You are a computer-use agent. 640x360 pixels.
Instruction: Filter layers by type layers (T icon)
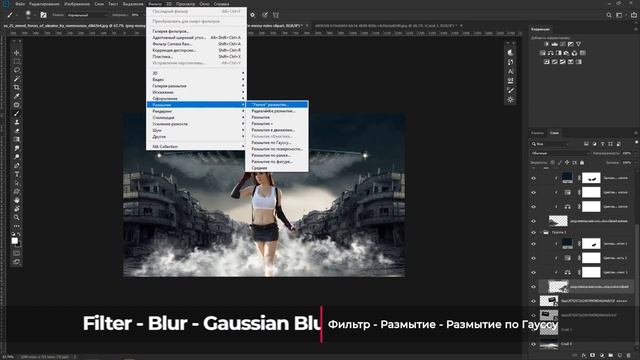coord(602,144)
